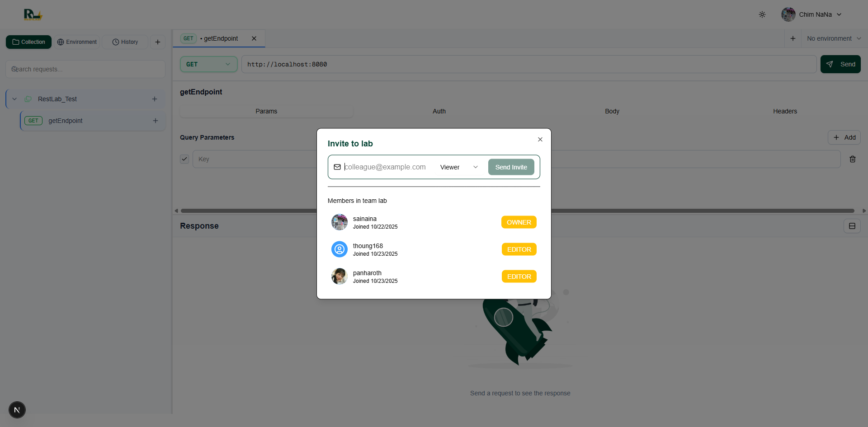Click the Send Invite button
Viewport: 868px width, 427px height.
pos(511,167)
